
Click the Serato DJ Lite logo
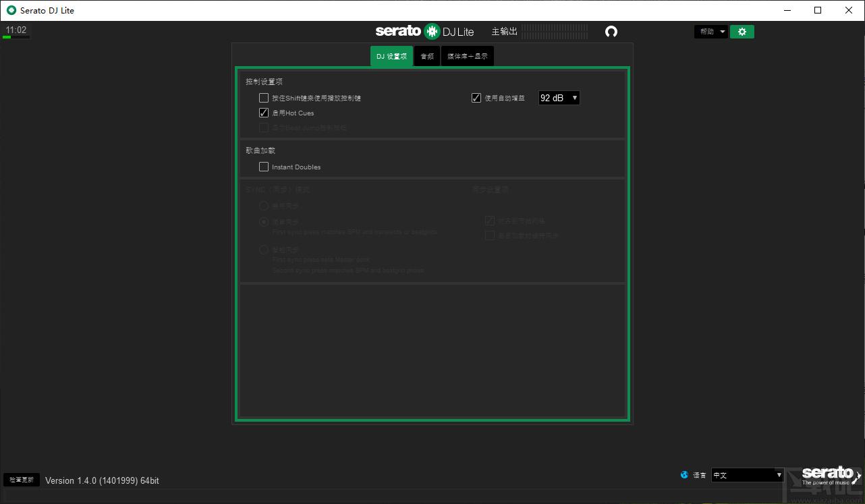click(425, 31)
